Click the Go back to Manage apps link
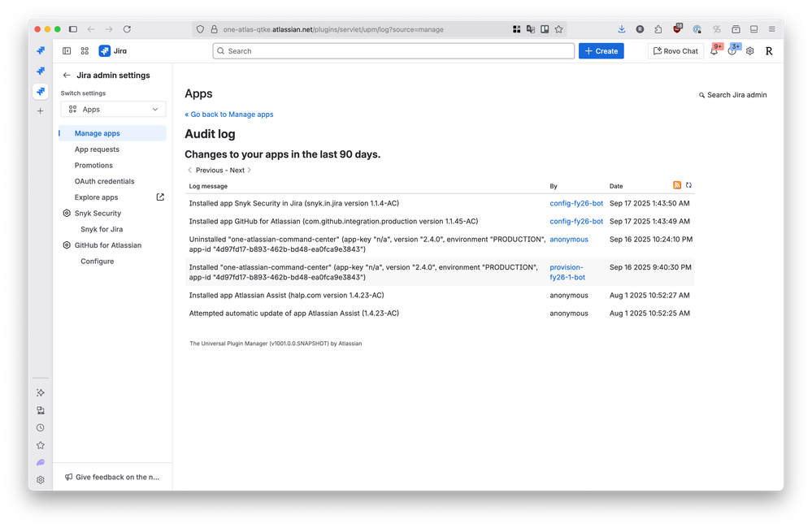 tap(229, 115)
